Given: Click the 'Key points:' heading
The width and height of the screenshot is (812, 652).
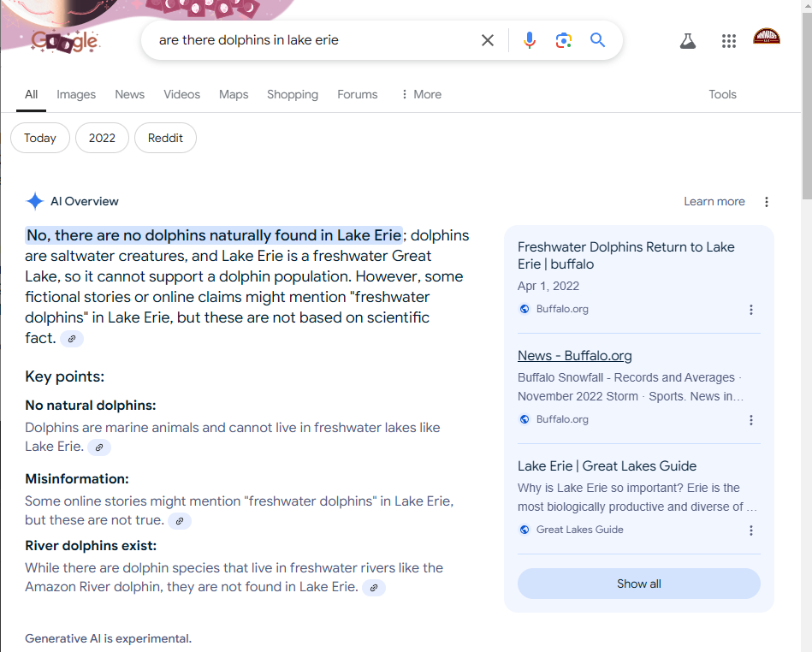Looking at the screenshot, I should [x=65, y=376].
